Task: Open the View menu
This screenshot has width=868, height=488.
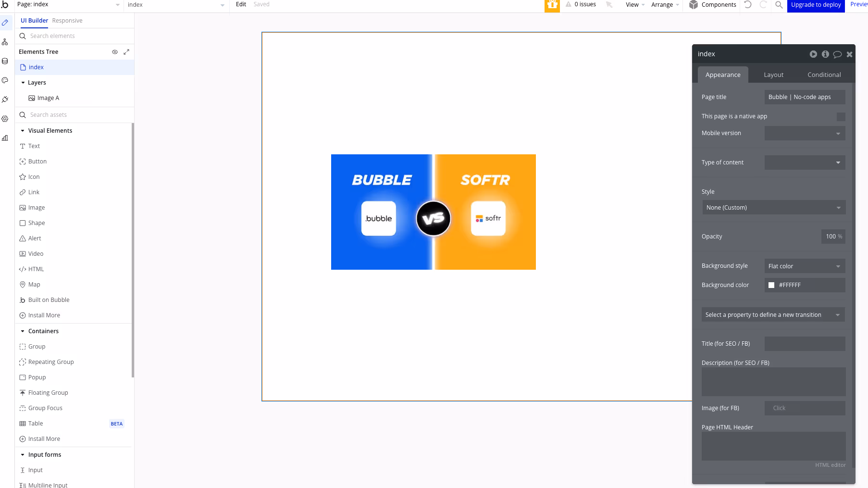Action: [635, 5]
